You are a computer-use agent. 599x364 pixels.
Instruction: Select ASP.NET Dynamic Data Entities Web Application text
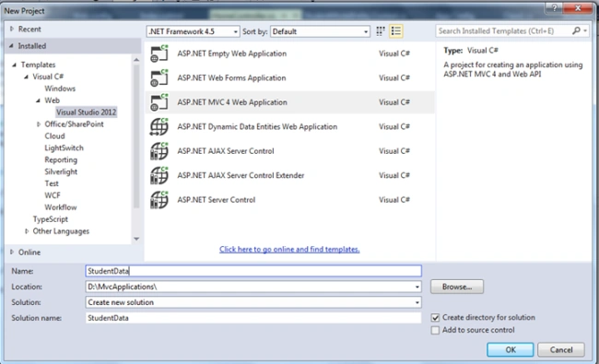click(x=257, y=127)
